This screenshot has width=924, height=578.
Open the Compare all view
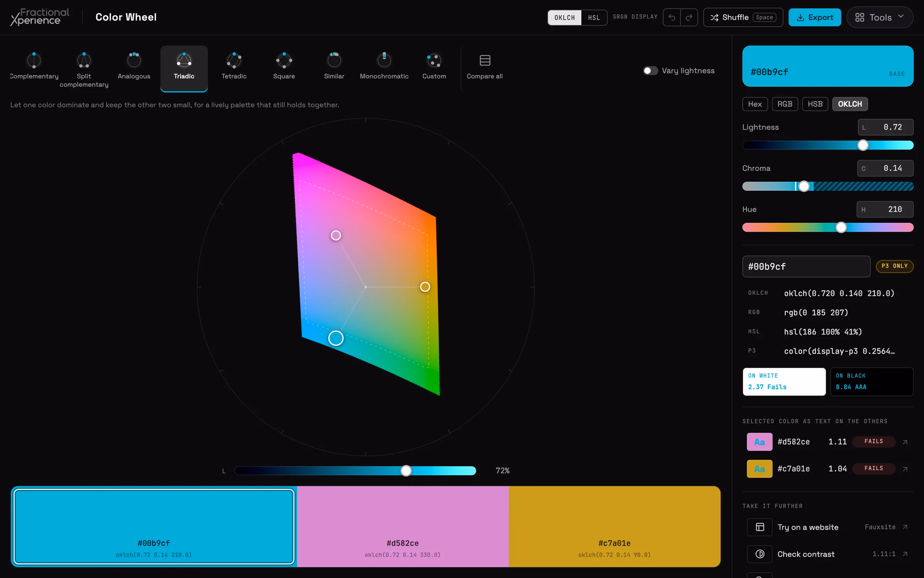pos(485,69)
